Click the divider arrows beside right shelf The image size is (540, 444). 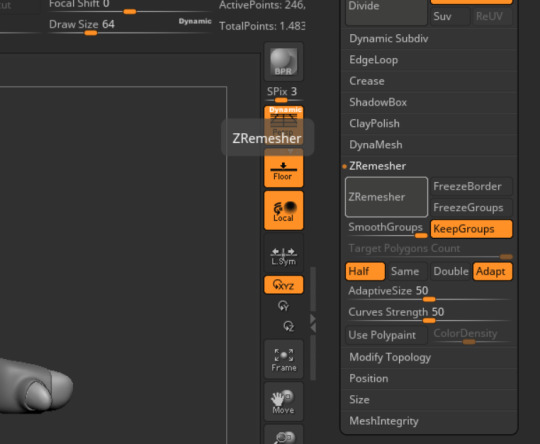[x=313, y=323]
